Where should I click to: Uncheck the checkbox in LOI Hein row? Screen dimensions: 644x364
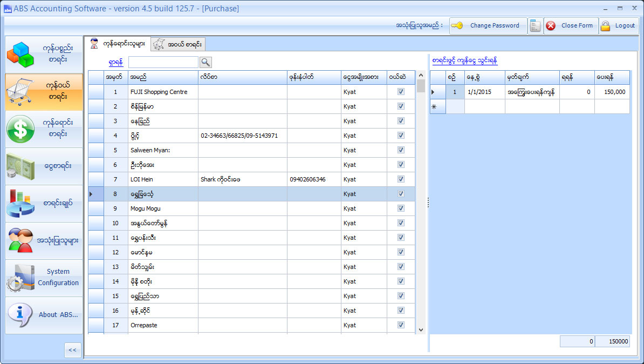[401, 179]
